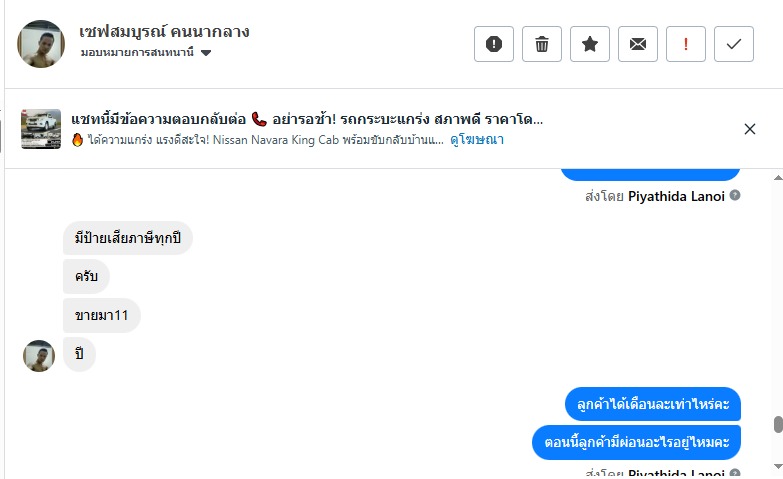Flag chat with red exclamation priority icon
This screenshot has height=479, width=783.
[x=686, y=44]
